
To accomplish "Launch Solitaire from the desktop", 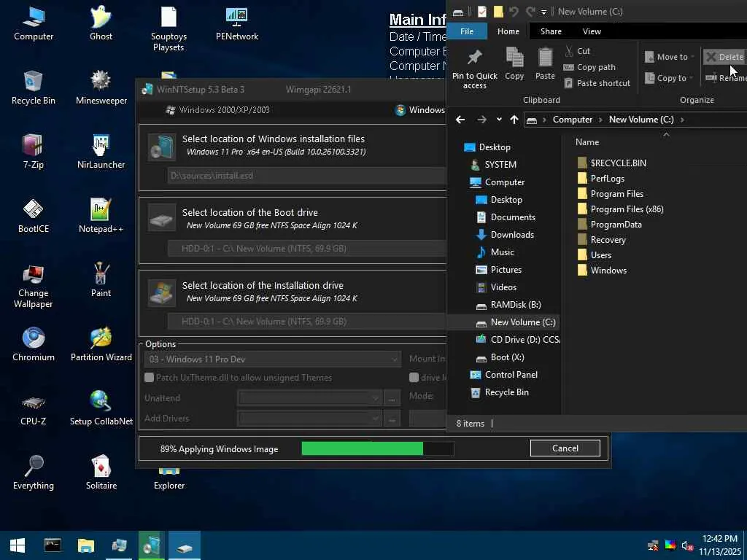I will pos(101,472).
